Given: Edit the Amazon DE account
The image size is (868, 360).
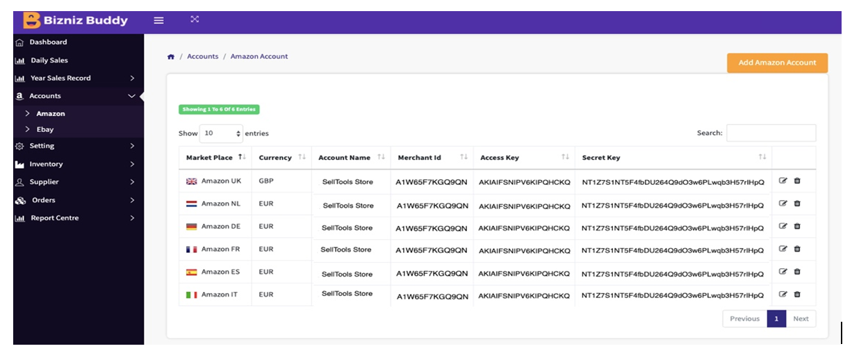Looking at the screenshot, I should click(783, 226).
